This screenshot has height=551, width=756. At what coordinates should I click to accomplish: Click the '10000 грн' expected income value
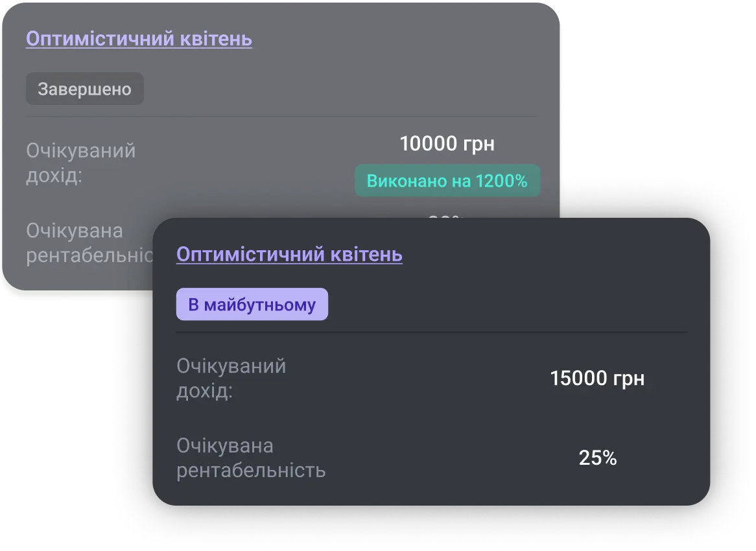click(447, 143)
